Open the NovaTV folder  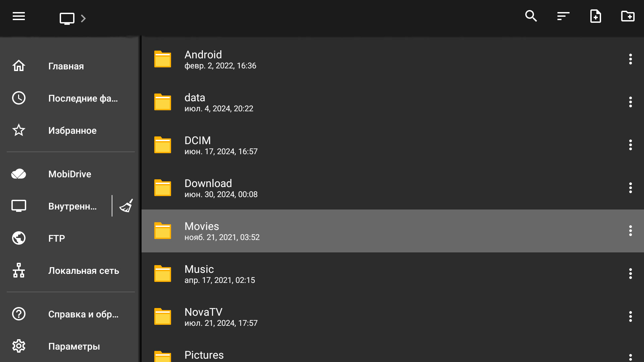tap(392, 317)
